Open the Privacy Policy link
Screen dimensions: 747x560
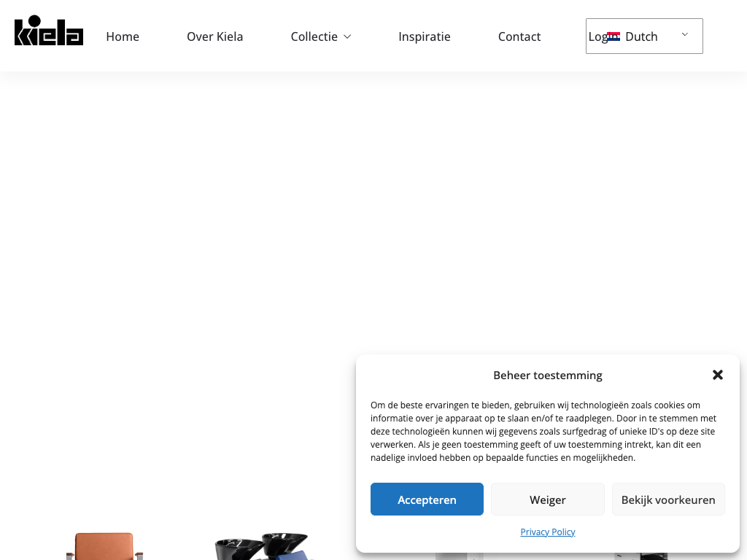[x=548, y=532]
